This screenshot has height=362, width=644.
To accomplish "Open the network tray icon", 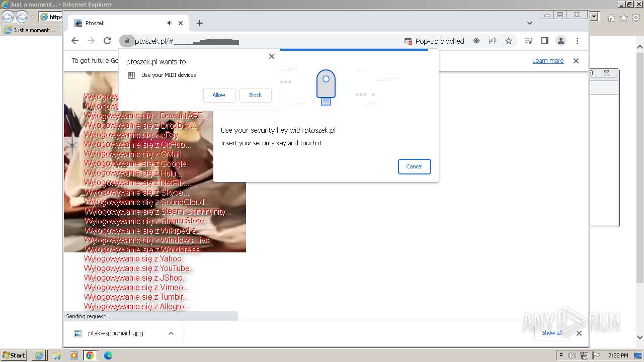I will tap(584, 355).
